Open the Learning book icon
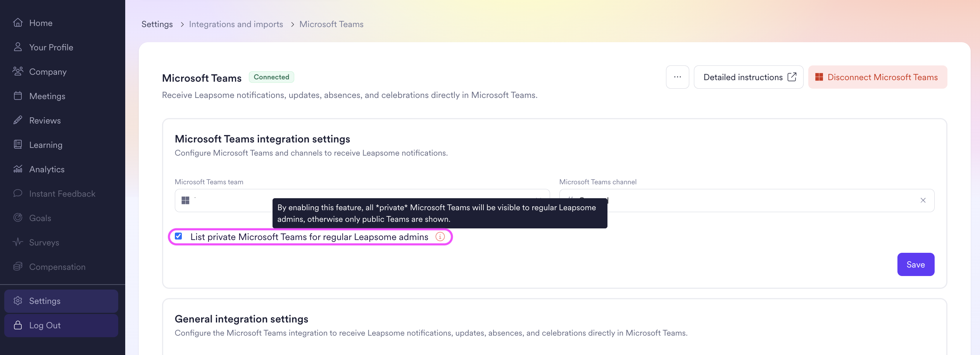This screenshot has height=355, width=980. click(18, 145)
